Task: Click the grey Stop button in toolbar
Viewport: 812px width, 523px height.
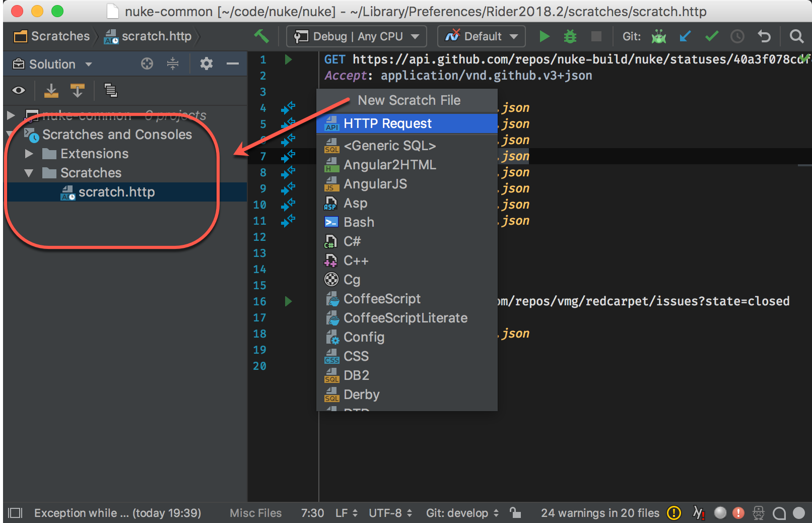Action: tap(596, 36)
